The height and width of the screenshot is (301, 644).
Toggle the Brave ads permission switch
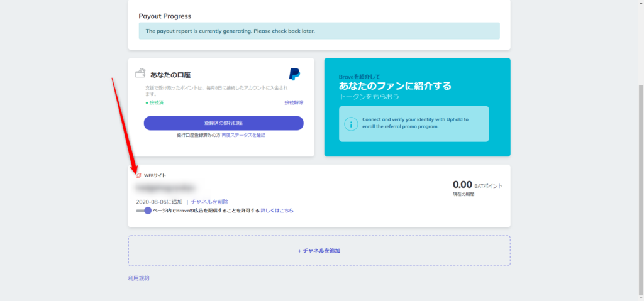tap(143, 211)
